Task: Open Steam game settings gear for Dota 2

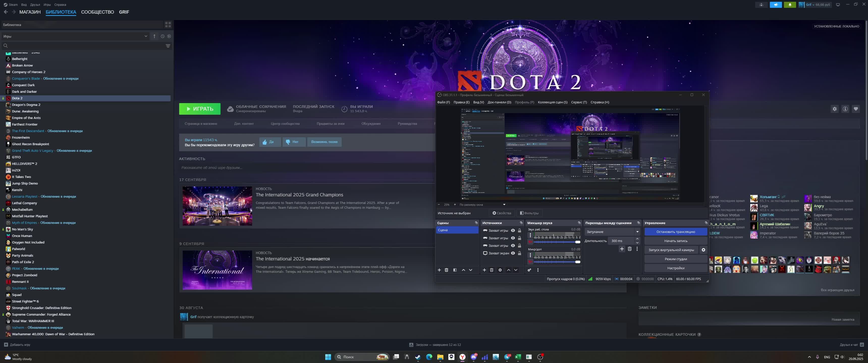Action: [x=834, y=109]
